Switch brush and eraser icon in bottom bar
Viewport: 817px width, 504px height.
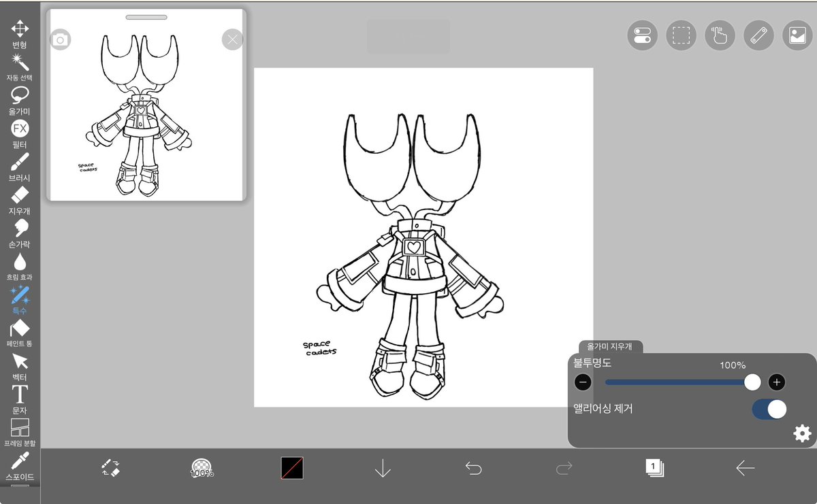pyautogui.click(x=111, y=468)
